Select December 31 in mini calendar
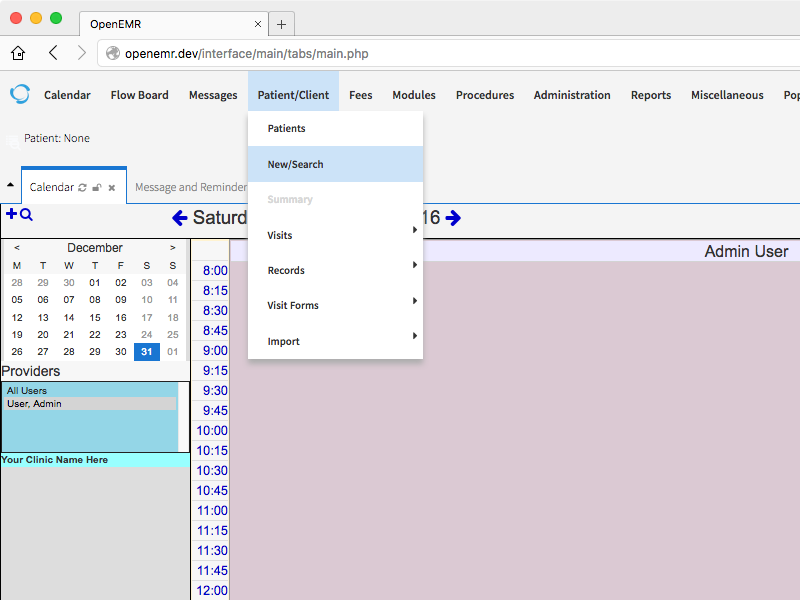Viewport: 800px width, 600px height. pos(147,352)
